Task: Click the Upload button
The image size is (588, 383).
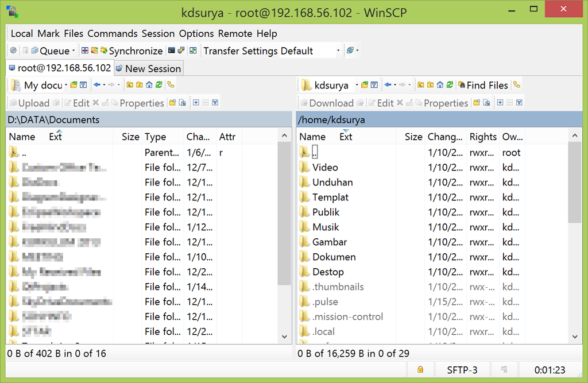Action: [x=29, y=103]
